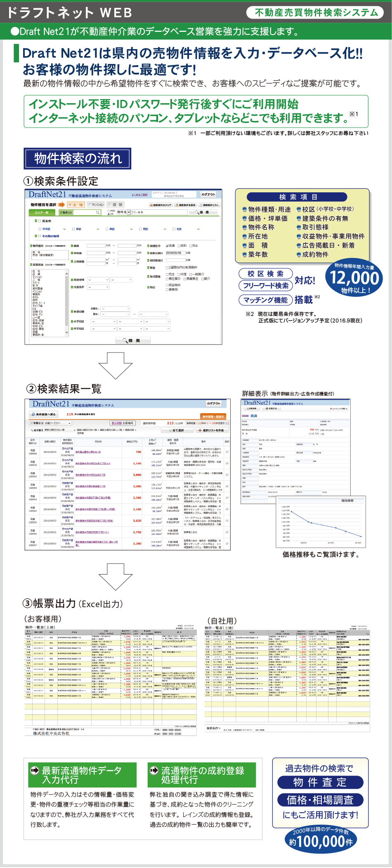Viewport: 392px width, 868px height.
Task: Click the お客様用 report sheet thumbnail
Action: tap(111, 681)
